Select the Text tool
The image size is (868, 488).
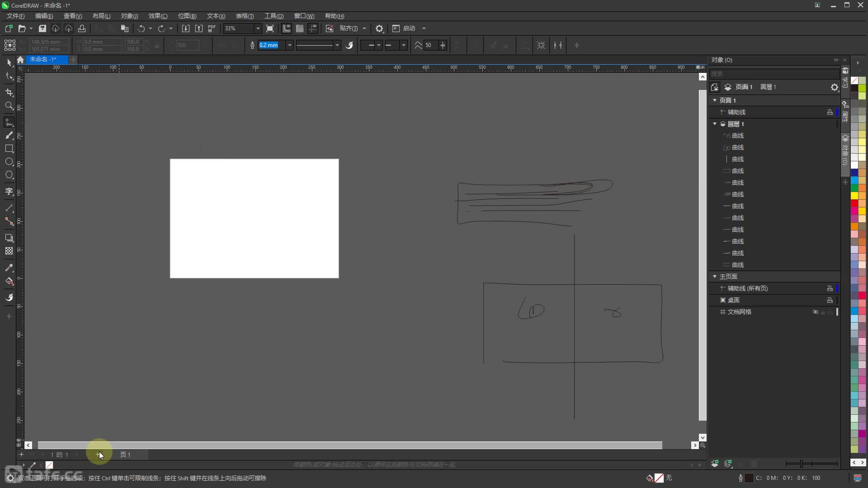click(9, 192)
